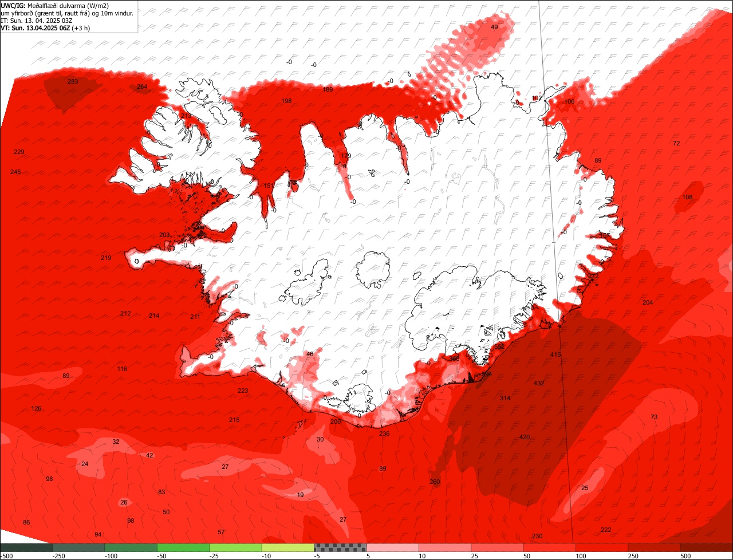Image resolution: width=733 pixels, height=560 pixels.
Task: Click the flux value '204' east of Iceland
Action: pos(648,302)
